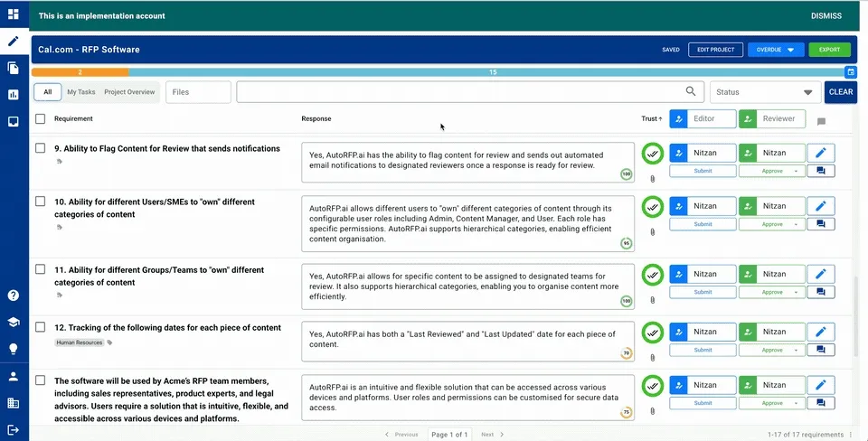Select the pencil edit icon in sidebar
The width and height of the screenshot is (868, 441).
(x=14, y=41)
